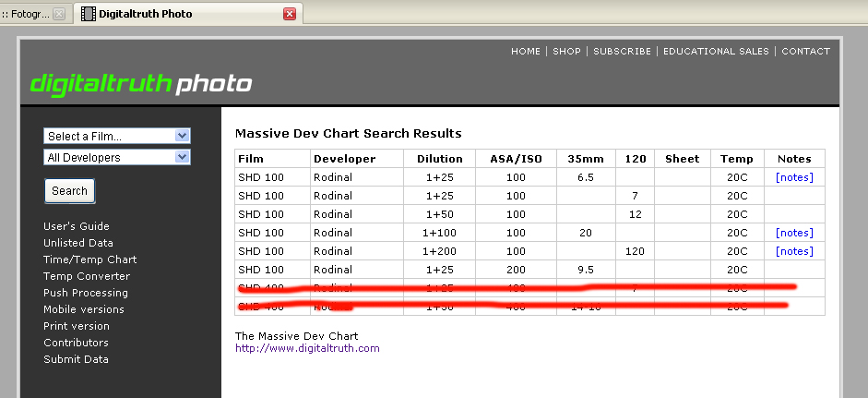This screenshot has width=868, height=398.
Task: Click the digitaltruth photo logo
Action: pos(140,84)
